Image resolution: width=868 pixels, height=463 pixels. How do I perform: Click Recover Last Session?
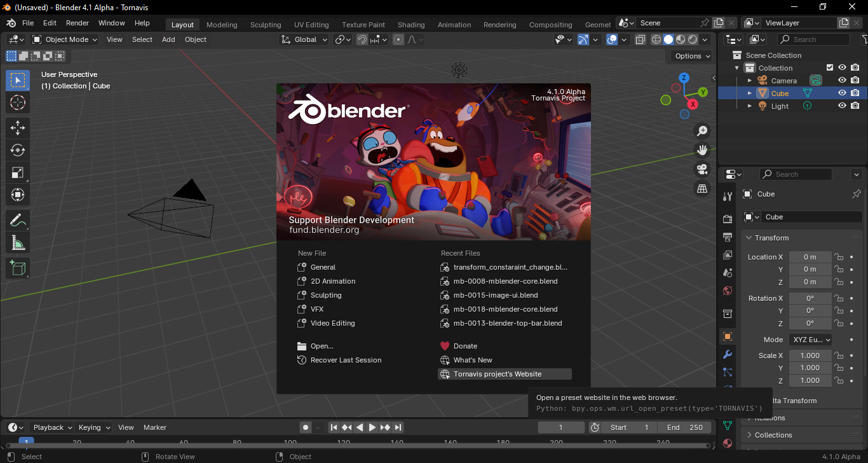point(346,360)
